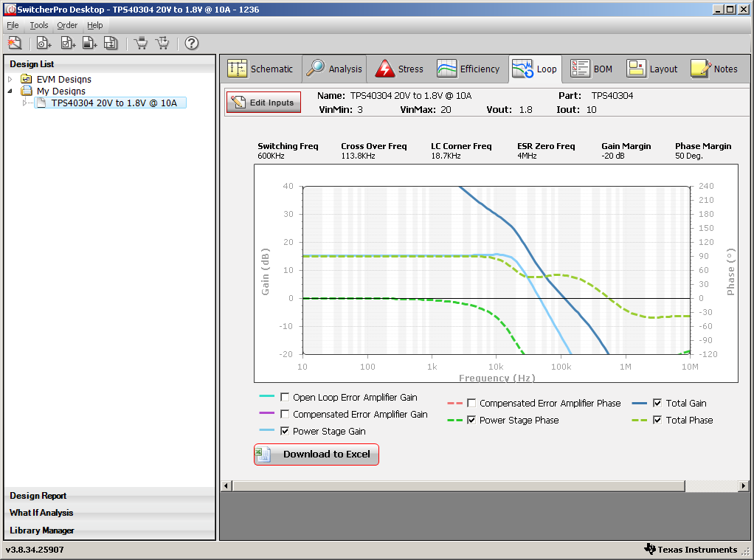Image resolution: width=754 pixels, height=560 pixels.
Task: Click the Switching Freq value 600KHz
Action: coord(271,156)
